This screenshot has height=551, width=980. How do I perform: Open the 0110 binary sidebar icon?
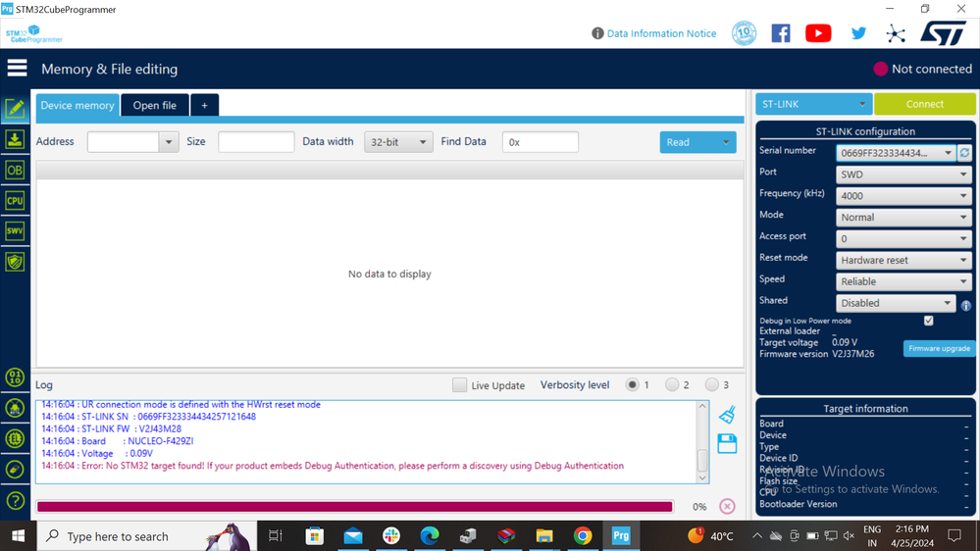coord(15,377)
